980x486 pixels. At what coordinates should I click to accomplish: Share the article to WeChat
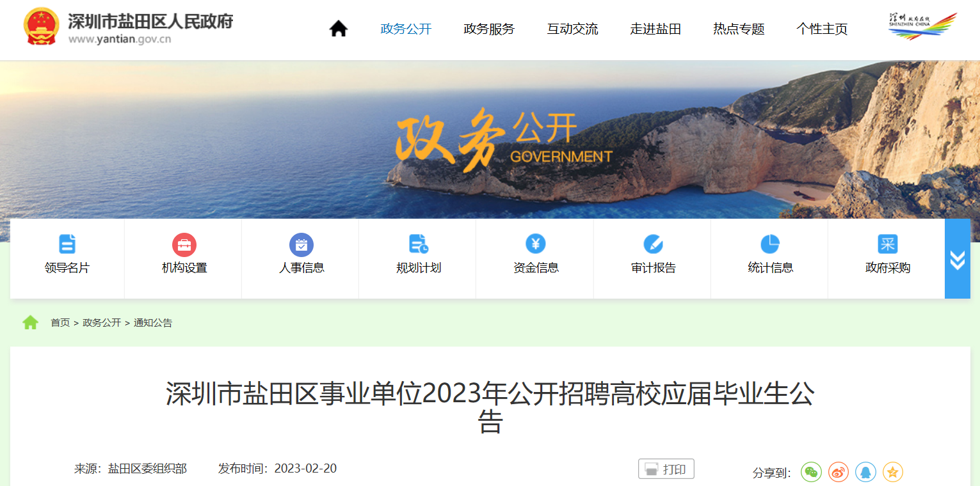(811, 472)
